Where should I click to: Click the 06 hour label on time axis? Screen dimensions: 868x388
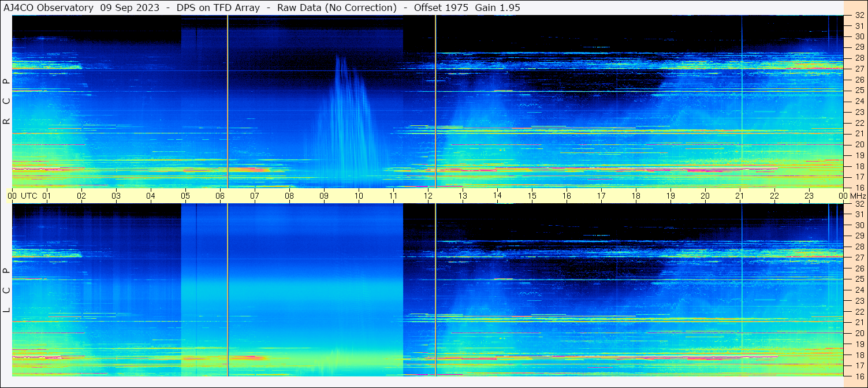(220, 196)
